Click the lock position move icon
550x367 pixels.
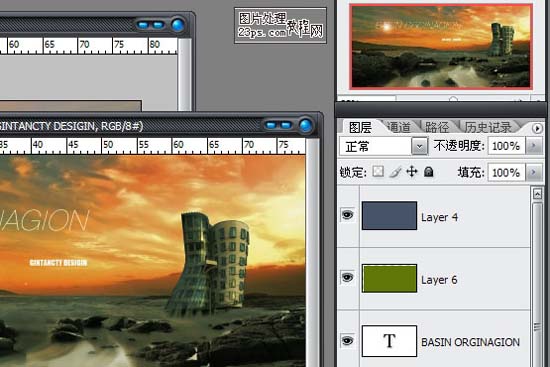coord(412,172)
